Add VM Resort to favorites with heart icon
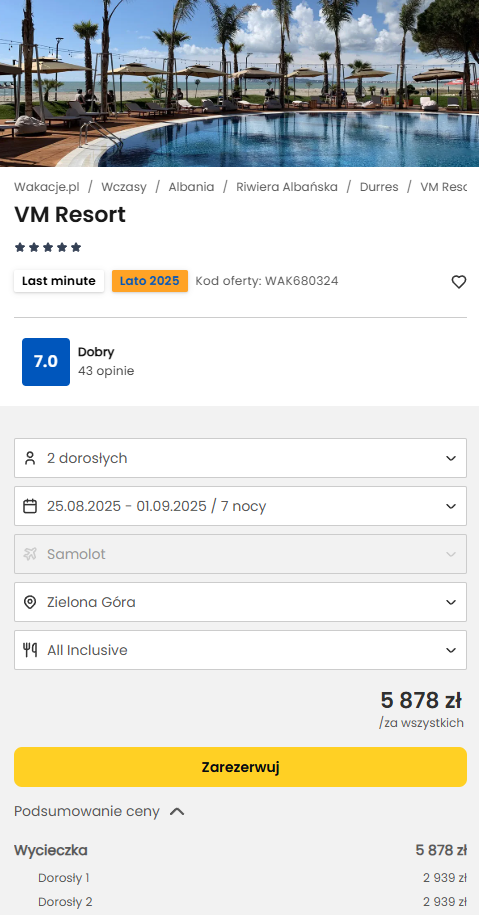The width and height of the screenshot is (479, 915). point(459,282)
